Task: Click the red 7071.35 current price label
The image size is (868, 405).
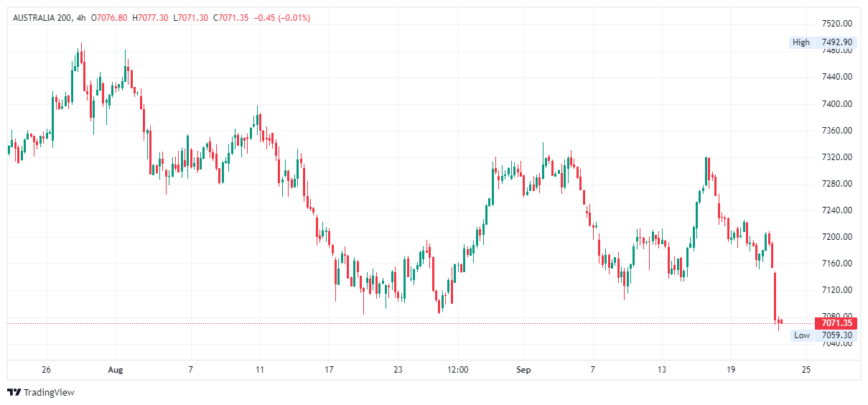Action: click(836, 323)
